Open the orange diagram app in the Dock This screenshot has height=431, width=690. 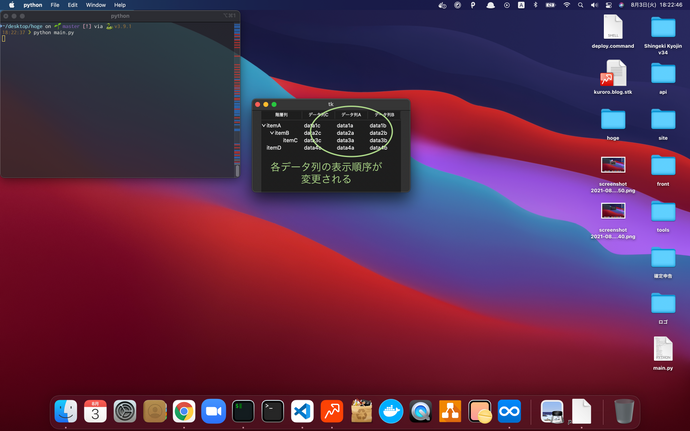[x=450, y=411]
